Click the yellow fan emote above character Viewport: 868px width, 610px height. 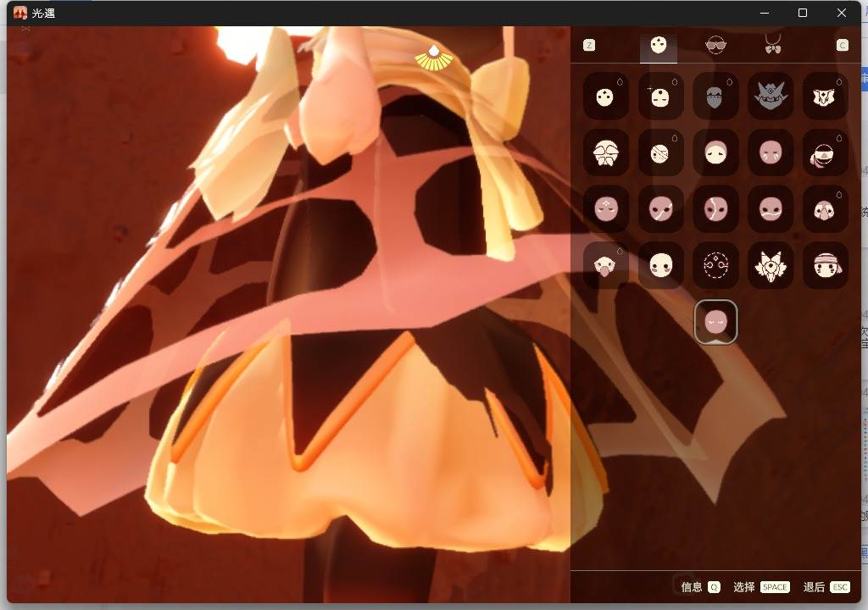tap(433, 58)
